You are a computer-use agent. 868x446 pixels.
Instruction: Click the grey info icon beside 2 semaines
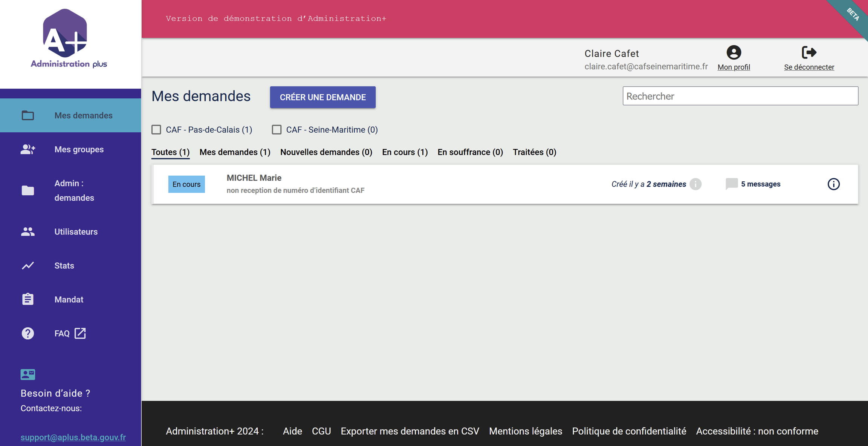pos(695,184)
